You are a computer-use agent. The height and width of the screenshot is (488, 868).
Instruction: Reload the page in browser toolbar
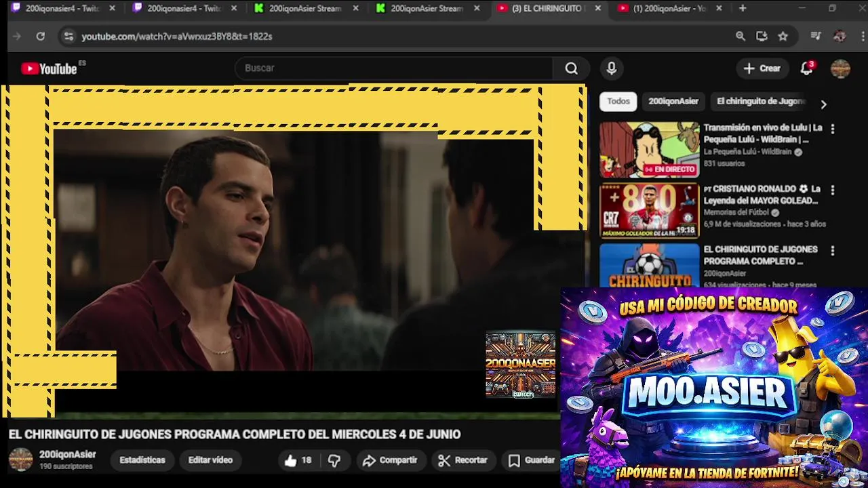coord(41,37)
